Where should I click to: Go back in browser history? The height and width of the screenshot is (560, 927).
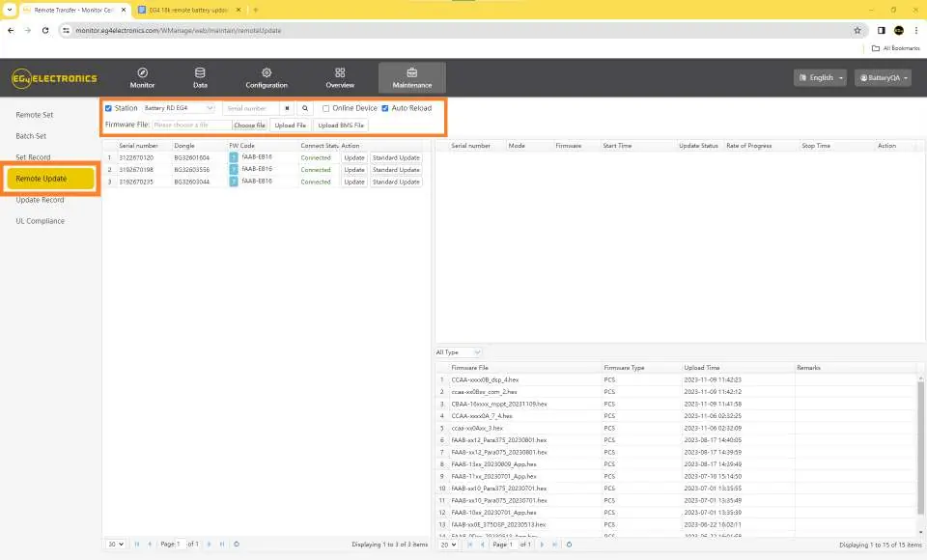click(x=11, y=30)
